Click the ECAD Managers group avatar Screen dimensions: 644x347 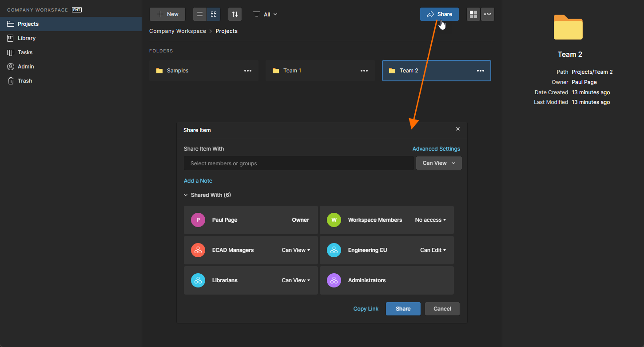(x=198, y=250)
